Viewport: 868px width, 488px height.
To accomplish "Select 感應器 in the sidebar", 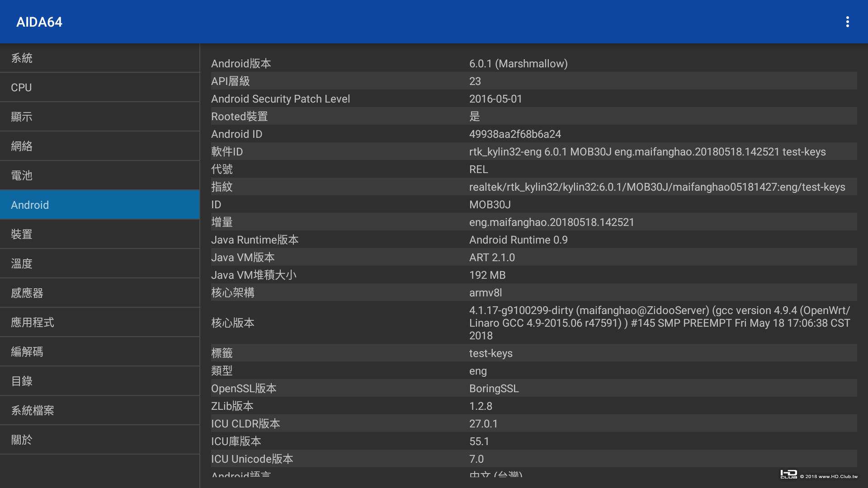I will (99, 293).
